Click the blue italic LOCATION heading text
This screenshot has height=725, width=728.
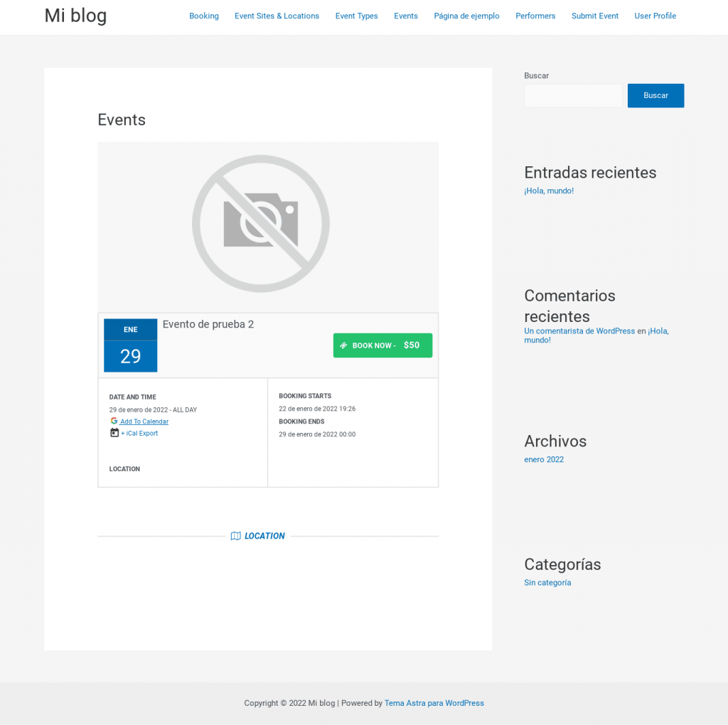pyautogui.click(x=264, y=536)
